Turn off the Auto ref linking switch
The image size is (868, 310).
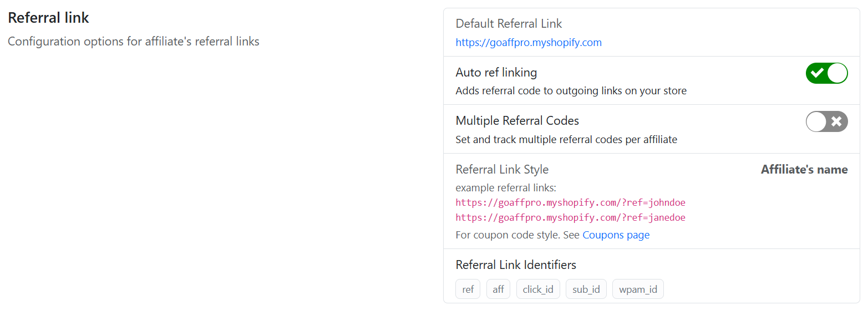tap(826, 73)
